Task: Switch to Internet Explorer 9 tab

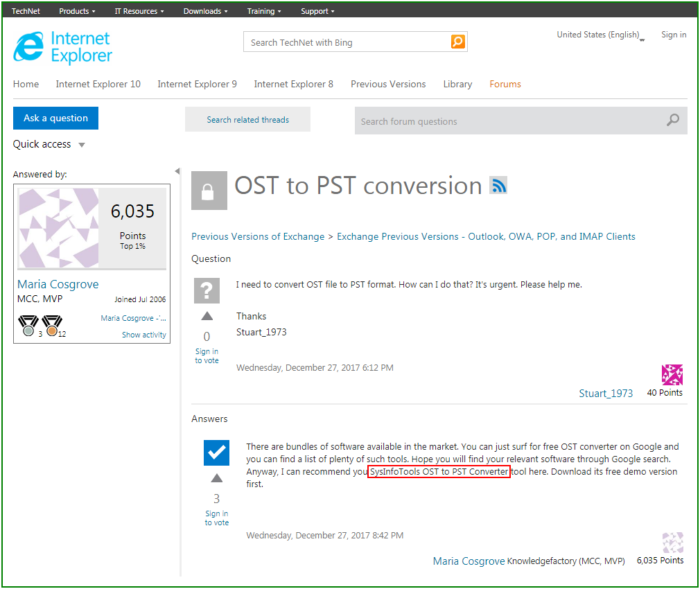Action: [x=198, y=84]
